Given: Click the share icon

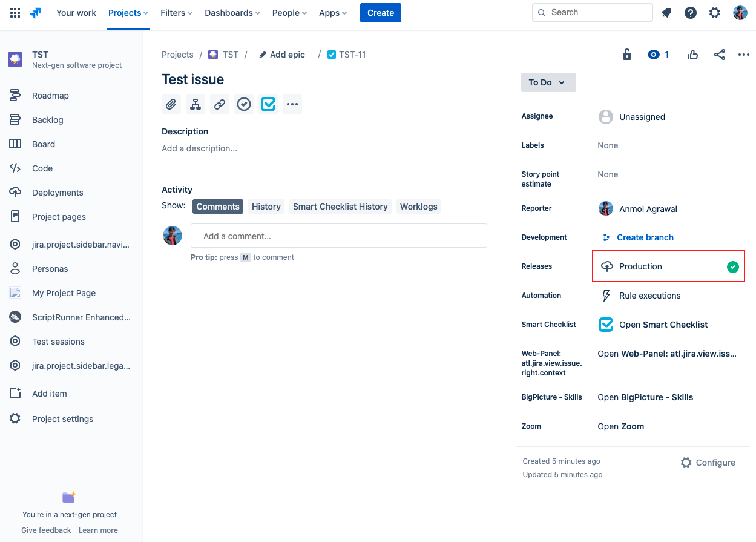Looking at the screenshot, I should point(720,55).
